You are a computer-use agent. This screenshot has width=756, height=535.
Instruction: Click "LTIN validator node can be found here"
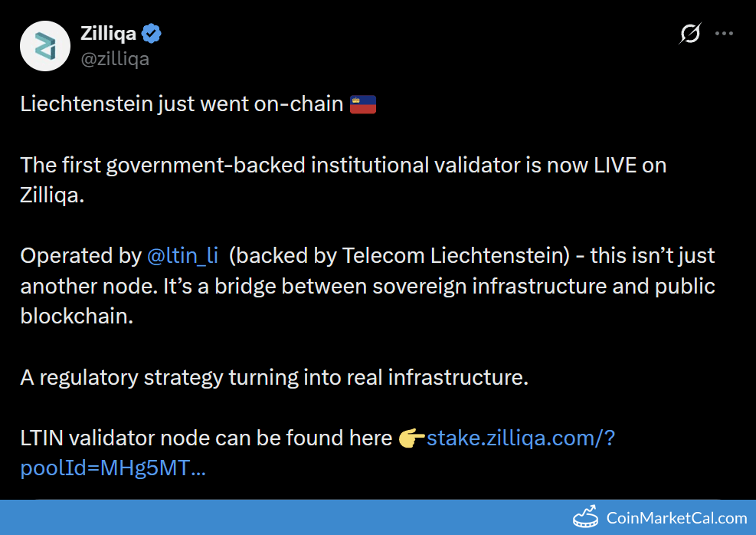click(x=206, y=438)
